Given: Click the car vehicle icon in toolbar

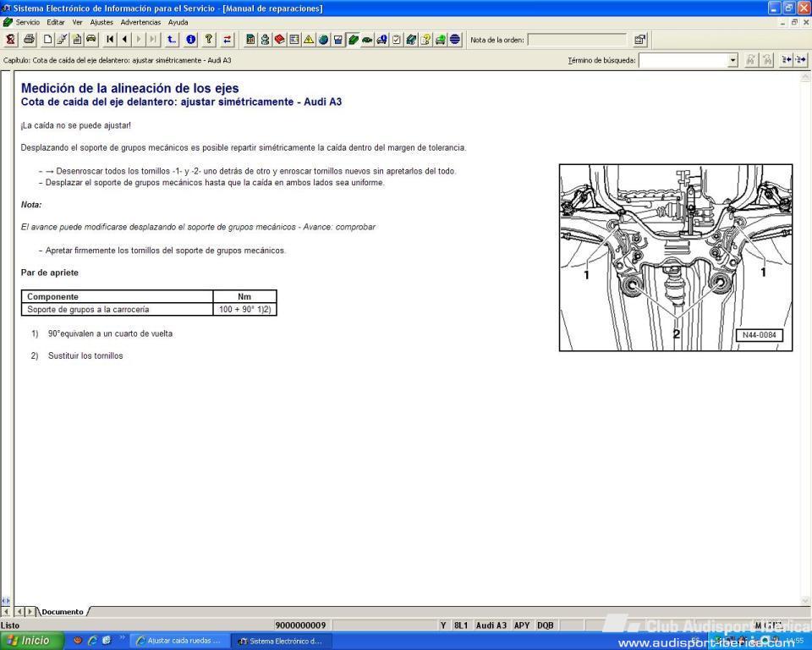Looking at the screenshot, I should (91, 40).
